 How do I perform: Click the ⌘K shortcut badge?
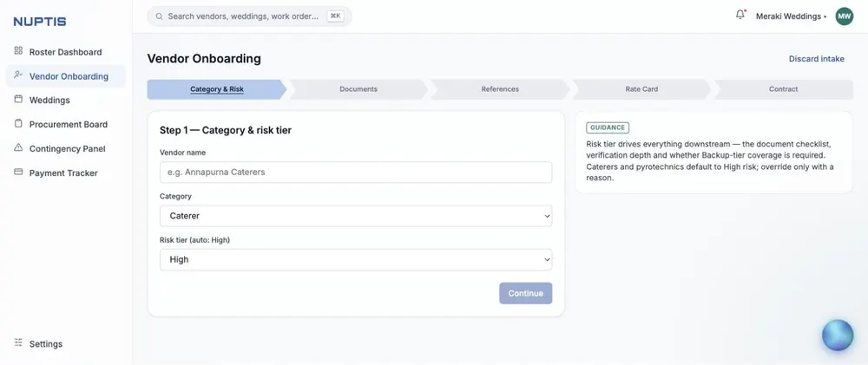click(x=335, y=16)
